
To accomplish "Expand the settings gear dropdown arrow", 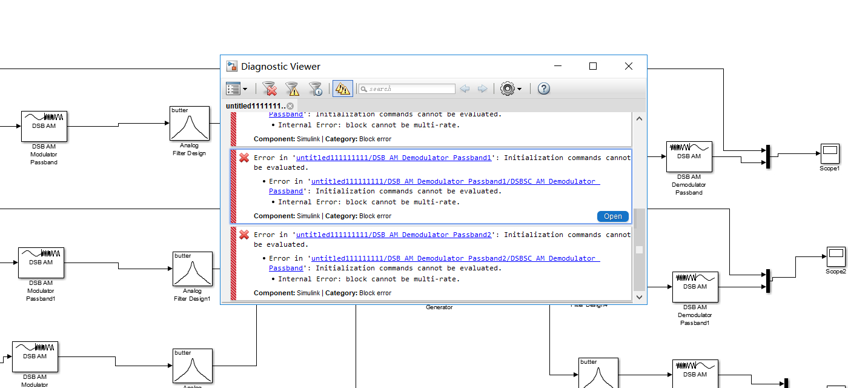I will coord(520,89).
